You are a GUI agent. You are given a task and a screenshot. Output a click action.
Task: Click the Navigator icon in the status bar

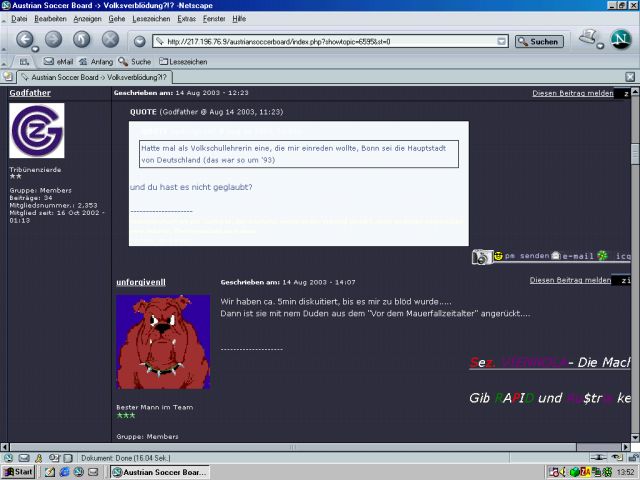click(x=8, y=458)
